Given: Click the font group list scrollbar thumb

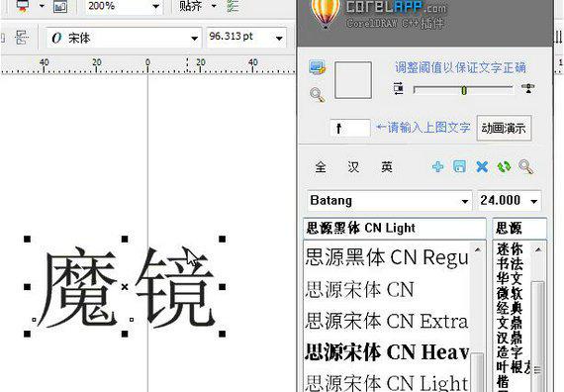Looking at the screenshot, I should (538, 337).
